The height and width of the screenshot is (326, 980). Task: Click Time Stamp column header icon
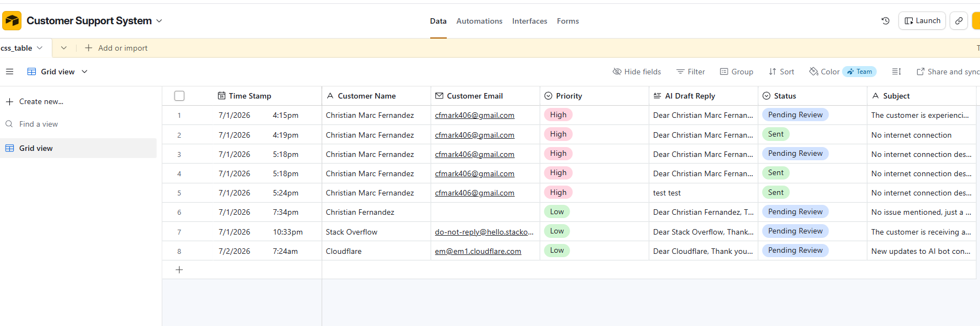coord(221,96)
